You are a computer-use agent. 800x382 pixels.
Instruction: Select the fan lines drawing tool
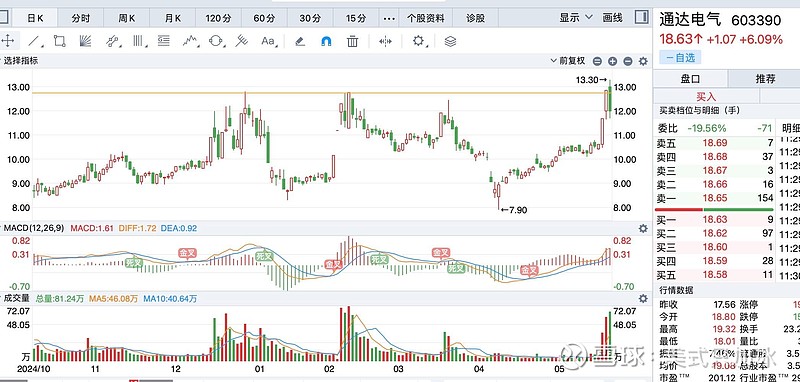click(x=86, y=41)
